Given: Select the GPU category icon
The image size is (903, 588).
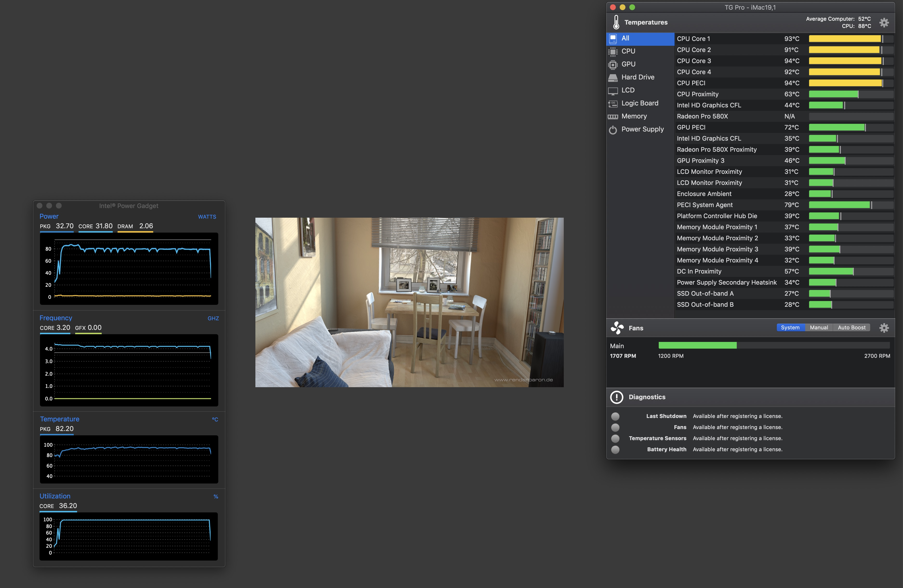Looking at the screenshot, I should point(613,65).
